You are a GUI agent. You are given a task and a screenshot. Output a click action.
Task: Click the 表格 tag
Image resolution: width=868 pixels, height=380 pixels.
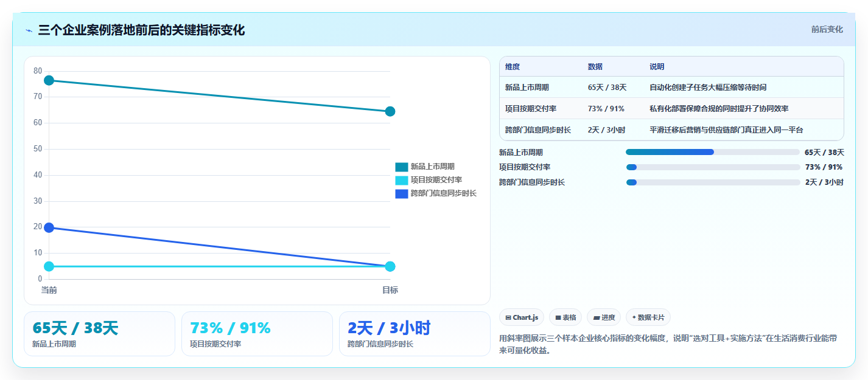click(x=565, y=317)
